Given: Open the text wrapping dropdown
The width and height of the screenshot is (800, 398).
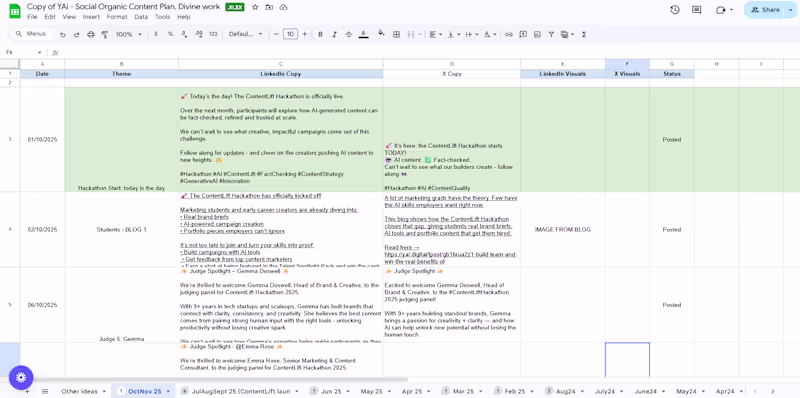Looking at the screenshot, I should coord(471,34).
